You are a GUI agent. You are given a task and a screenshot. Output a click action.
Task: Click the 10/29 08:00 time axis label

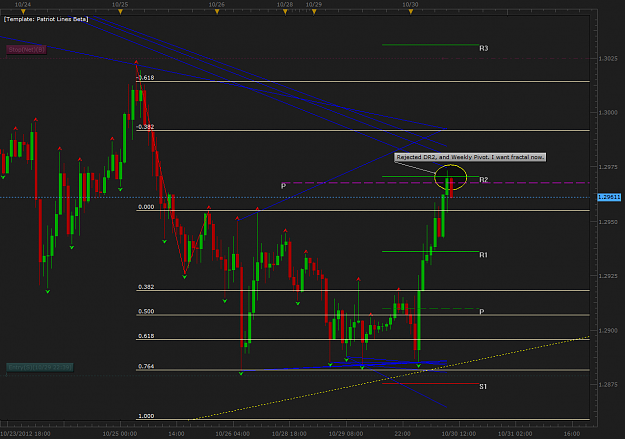346,433
